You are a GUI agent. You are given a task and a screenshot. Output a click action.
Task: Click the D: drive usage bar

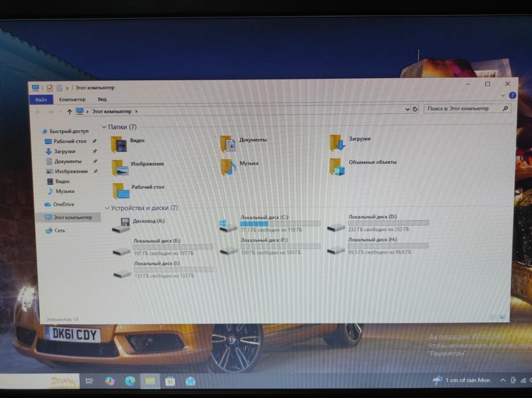click(x=388, y=223)
